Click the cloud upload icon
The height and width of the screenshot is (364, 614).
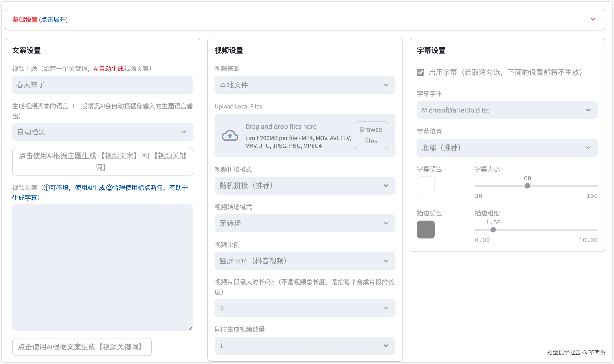point(230,135)
